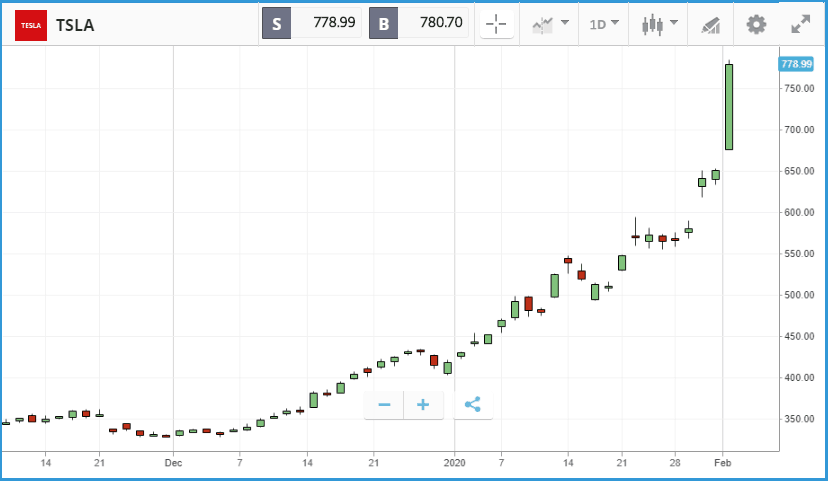This screenshot has height=481, width=828.
Task: Click the sell price 778.99
Action: click(334, 22)
